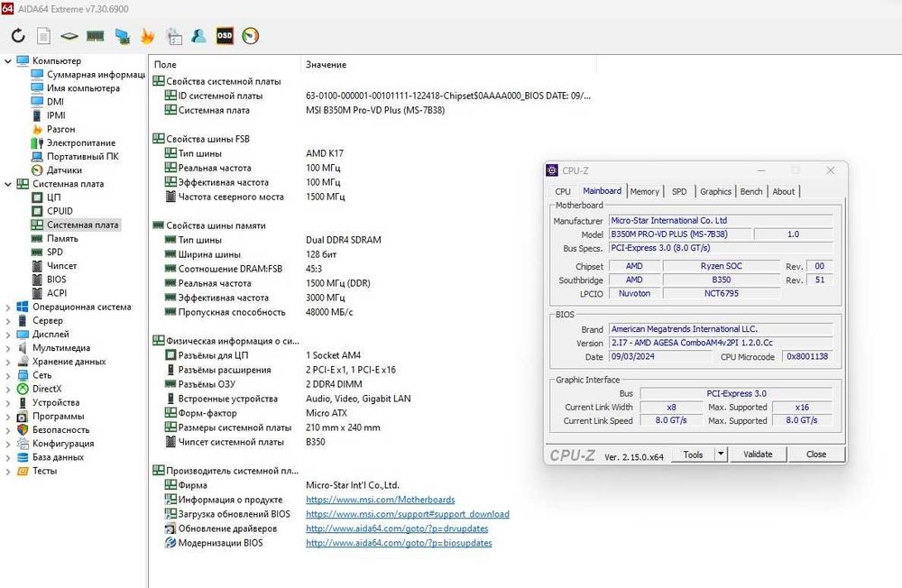902x588 pixels.
Task: Select ЦП in the tree
Action: click(45, 198)
